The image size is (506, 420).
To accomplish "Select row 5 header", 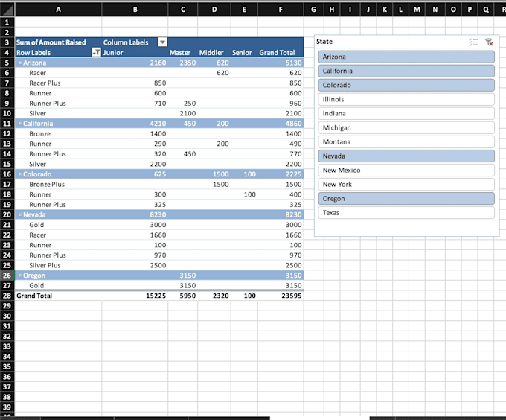I will pyautogui.click(x=7, y=63).
